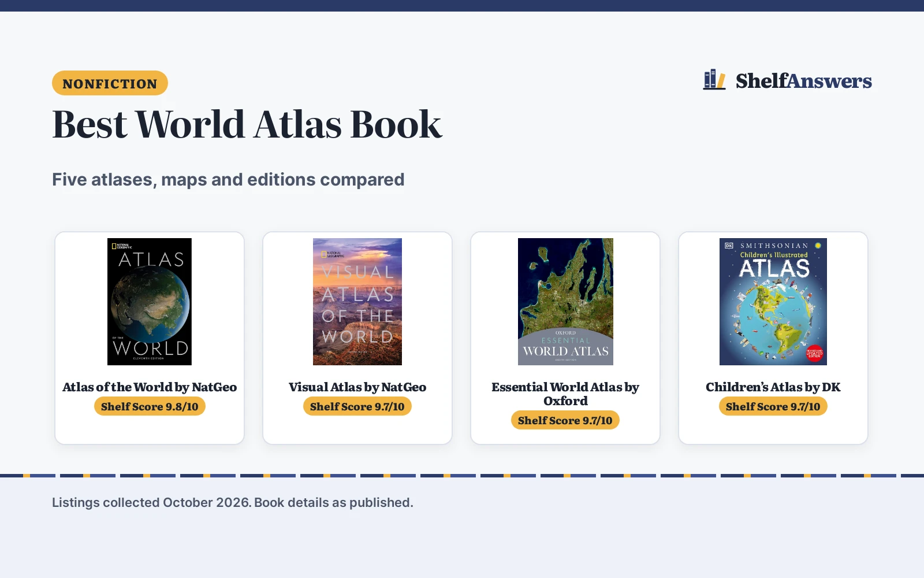This screenshot has width=924, height=578.
Task: Click the Shelf Score 9.8/10 badge
Action: (x=150, y=406)
